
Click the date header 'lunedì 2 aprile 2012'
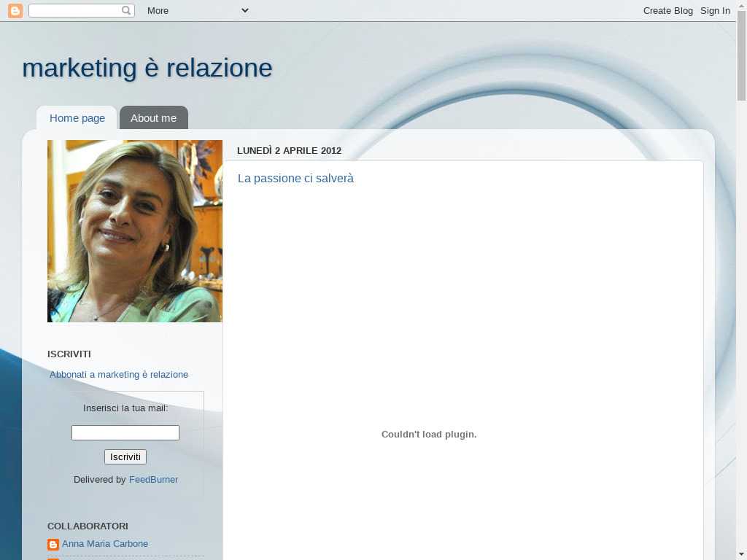point(289,150)
